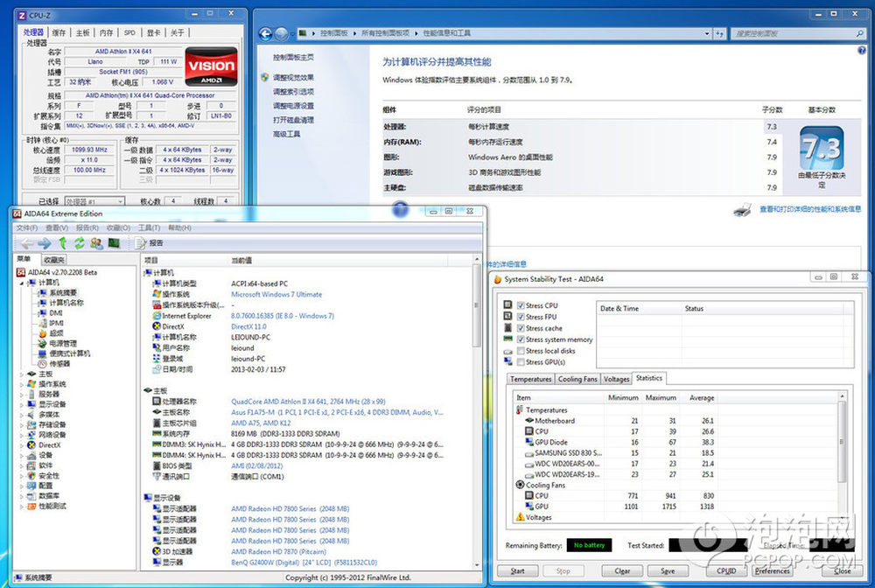Open the 处理器 #1 selection dropdown in CPU-Z

[94, 201]
